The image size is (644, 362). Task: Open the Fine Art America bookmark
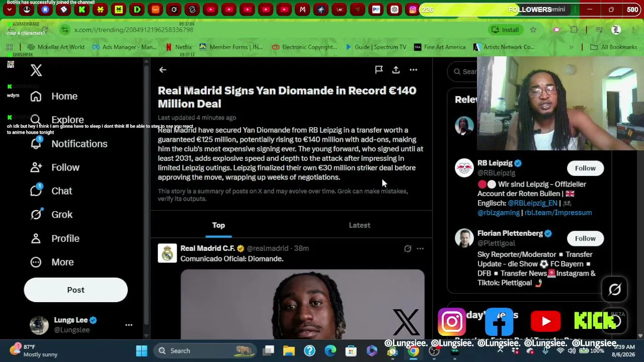coord(440,47)
